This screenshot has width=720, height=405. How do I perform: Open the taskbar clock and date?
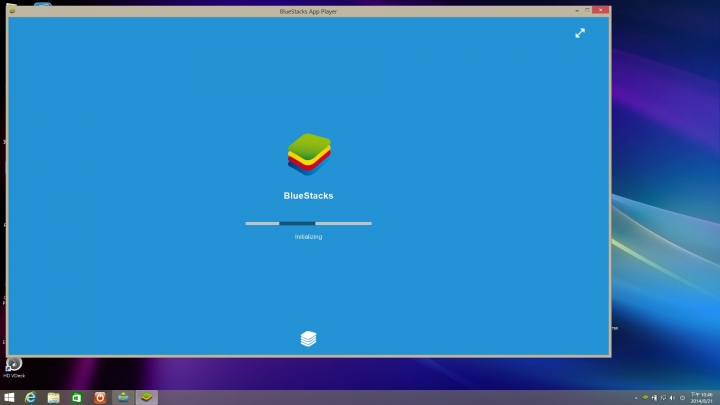pos(701,398)
